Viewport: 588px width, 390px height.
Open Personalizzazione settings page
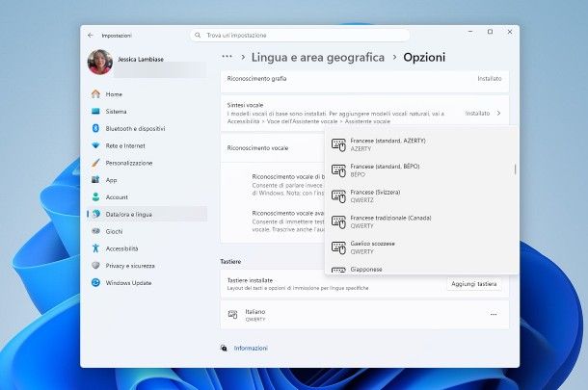[147, 163]
